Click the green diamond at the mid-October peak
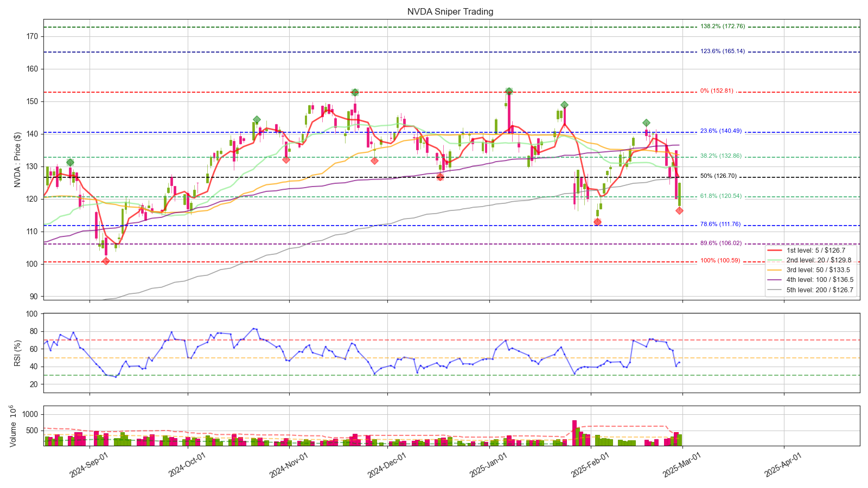868x488 pixels. [x=257, y=119]
